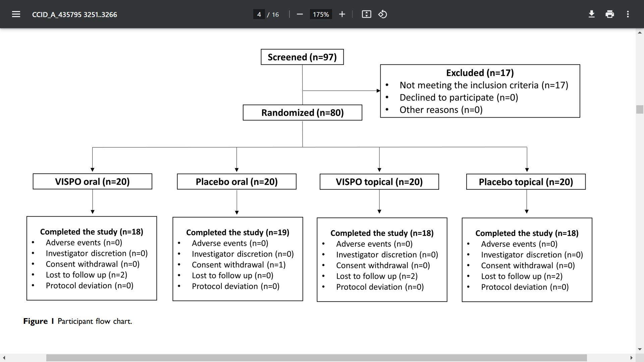Screen dimensions: 644x362
Task: Click 'Lost to follow up (n=0)' text
Action: coord(233,276)
